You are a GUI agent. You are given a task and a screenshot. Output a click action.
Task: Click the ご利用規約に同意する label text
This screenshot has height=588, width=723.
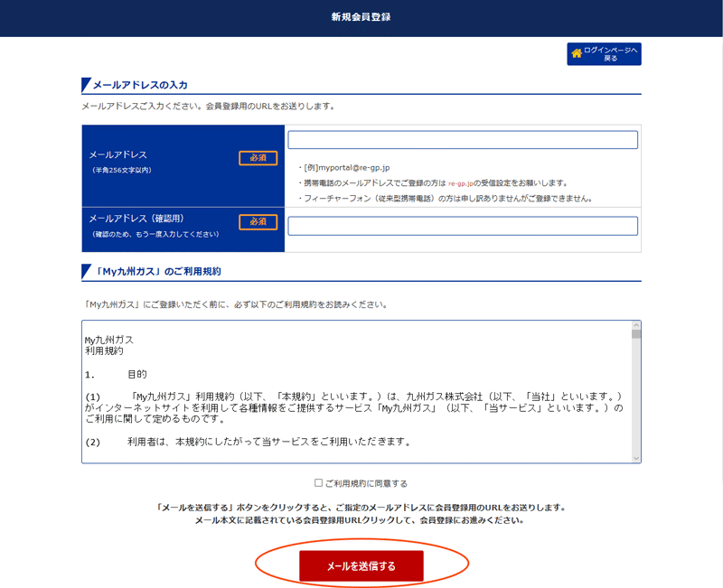(x=366, y=483)
